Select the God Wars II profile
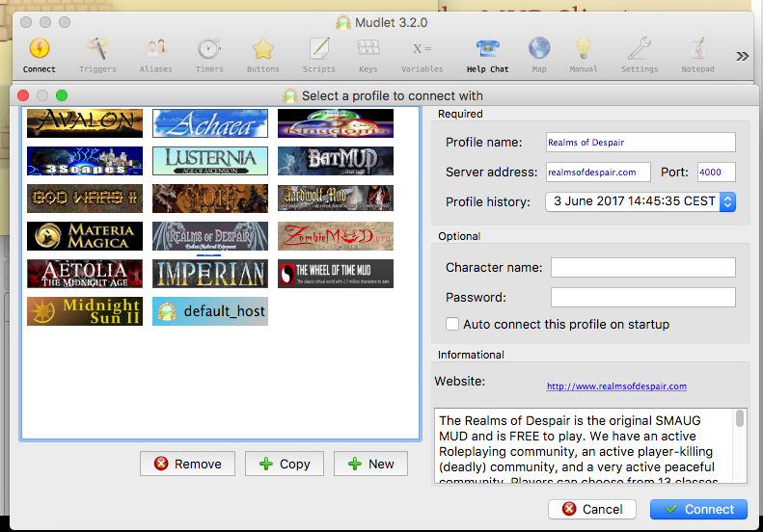 (x=85, y=198)
